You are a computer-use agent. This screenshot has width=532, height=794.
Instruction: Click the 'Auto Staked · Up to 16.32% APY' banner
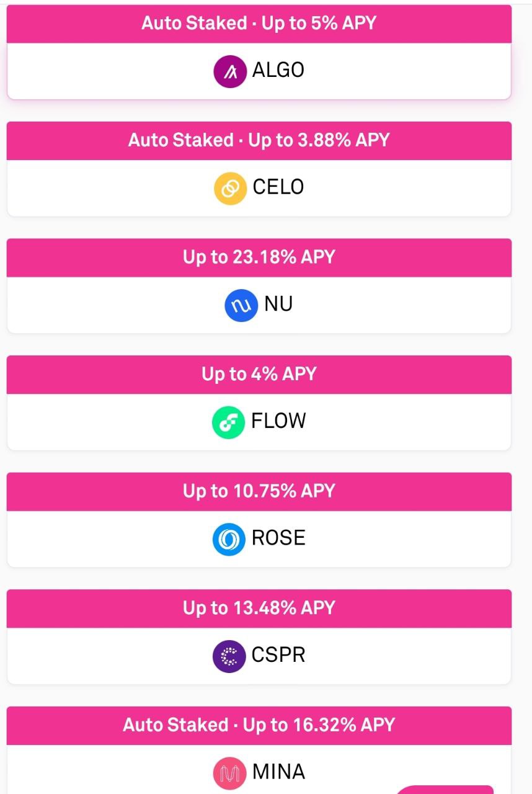click(x=259, y=726)
